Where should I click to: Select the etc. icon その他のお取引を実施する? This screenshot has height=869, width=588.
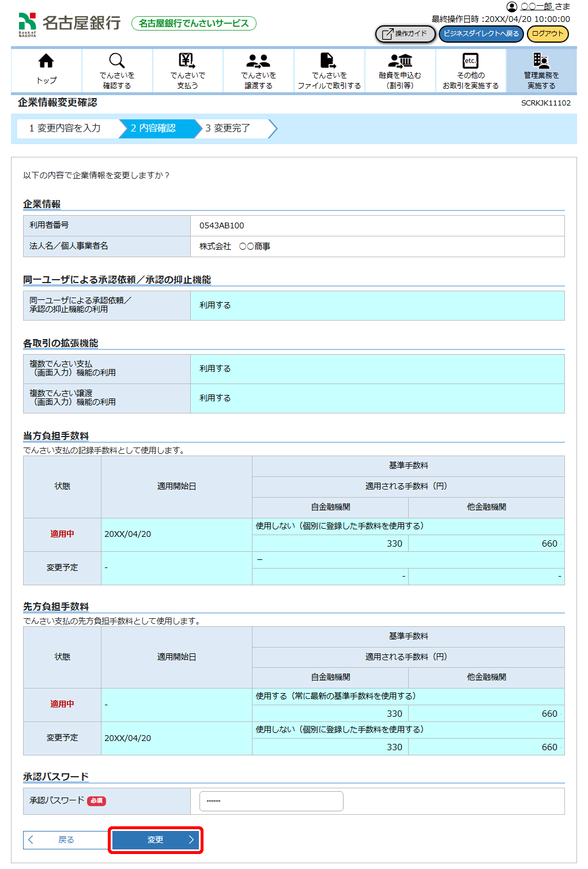tap(470, 61)
